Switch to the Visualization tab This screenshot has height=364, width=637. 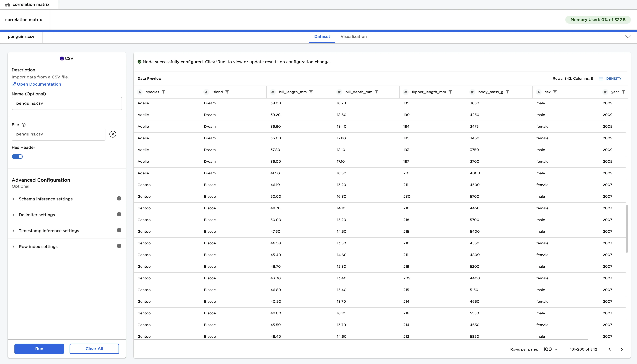353,36
